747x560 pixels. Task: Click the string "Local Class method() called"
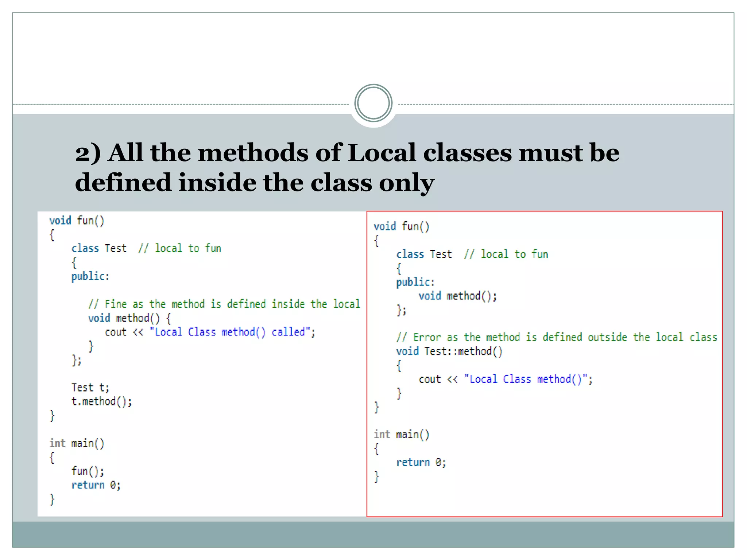[x=229, y=332]
